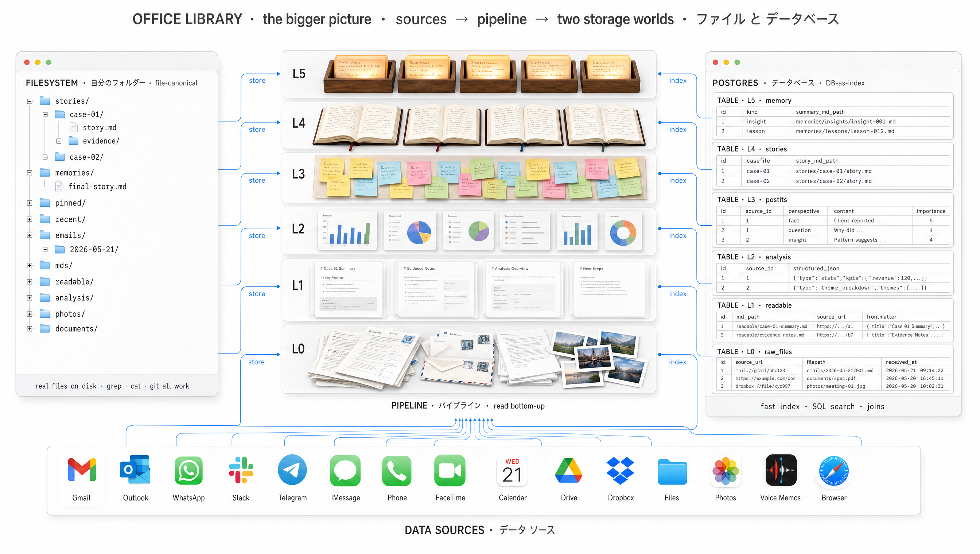
Task: Expand the emails/ tree node
Action: pos(30,235)
